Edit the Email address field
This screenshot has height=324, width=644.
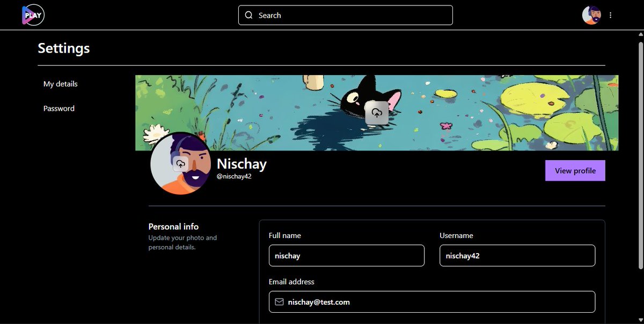point(432,302)
